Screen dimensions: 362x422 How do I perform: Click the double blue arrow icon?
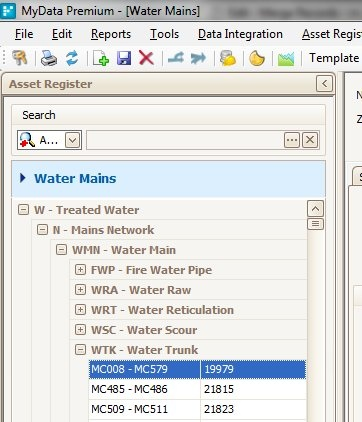click(x=198, y=58)
